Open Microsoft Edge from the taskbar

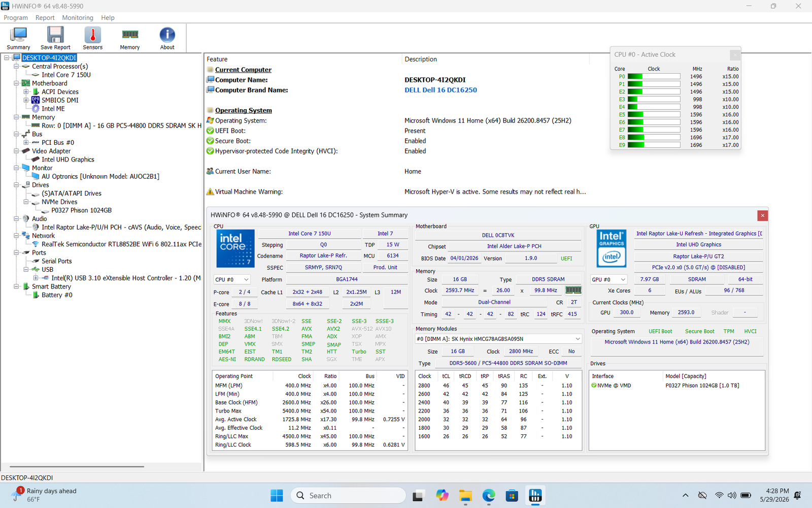coord(489,495)
